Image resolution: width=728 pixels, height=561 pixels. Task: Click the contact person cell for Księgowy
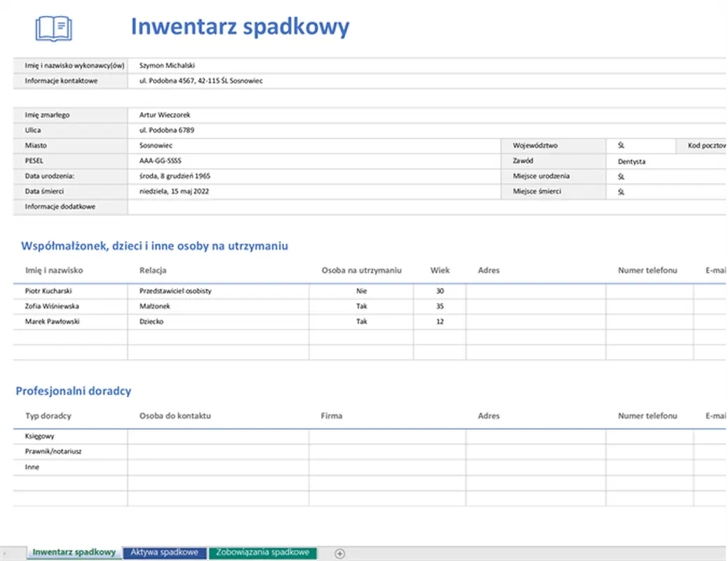(x=218, y=437)
